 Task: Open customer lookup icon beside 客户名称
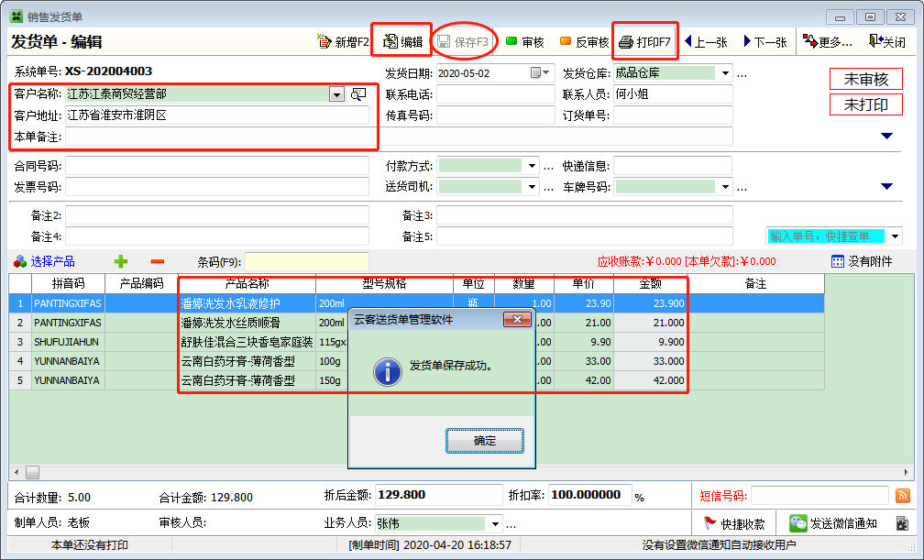pyautogui.click(x=358, y=94)
